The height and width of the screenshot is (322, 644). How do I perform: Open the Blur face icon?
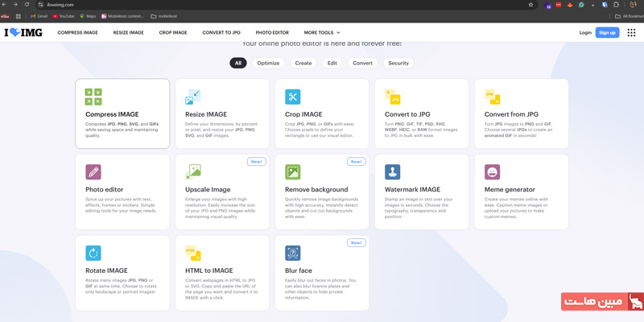292,253
